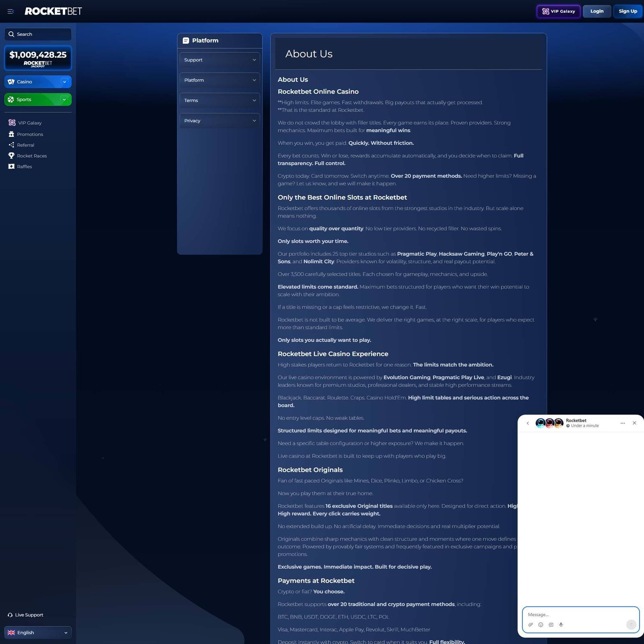This screenshot has width=644, height=644.
Task: Click the Promotions gift icon
Action: pyautogui.click(x=11, y=134)
